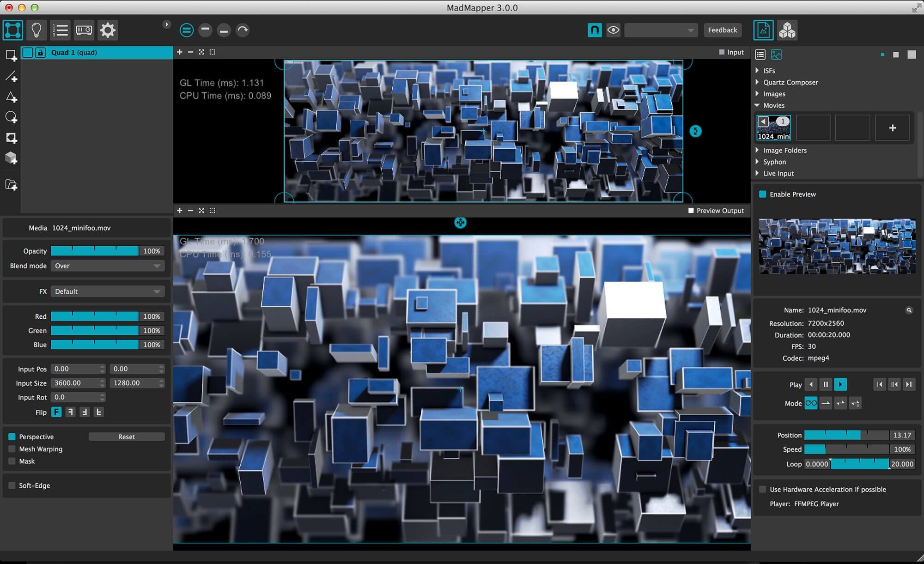Click the rotate handle beside input quad
This screenshot has height=564, width=924.
(695, 131)
